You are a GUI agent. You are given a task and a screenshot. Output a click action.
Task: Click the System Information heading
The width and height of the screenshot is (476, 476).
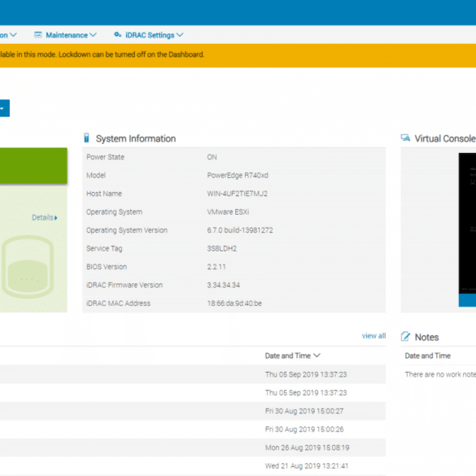coord(136,138)
